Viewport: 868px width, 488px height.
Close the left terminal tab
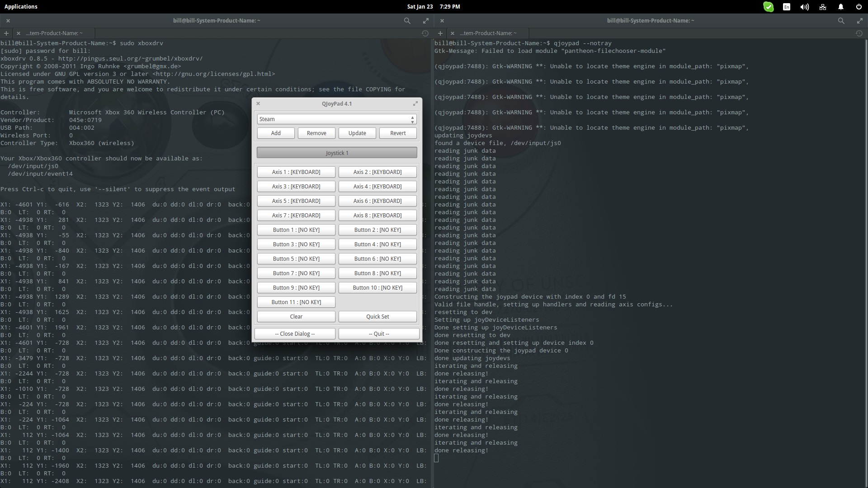click(x=18, y=33)
